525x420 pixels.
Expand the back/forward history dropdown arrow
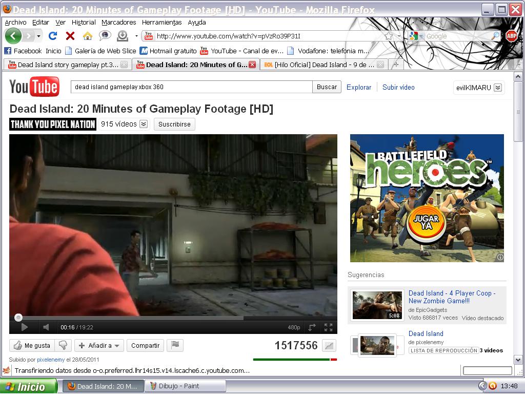(39, 36)
